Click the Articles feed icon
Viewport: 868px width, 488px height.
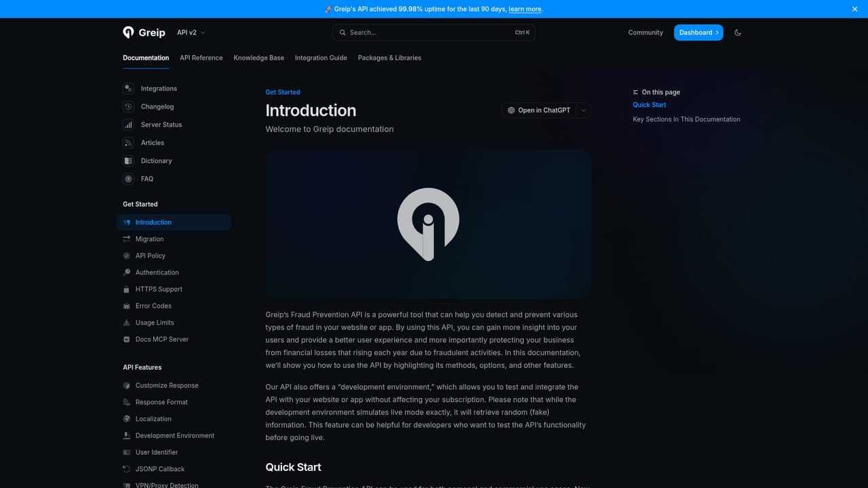(x=128, y=143)
